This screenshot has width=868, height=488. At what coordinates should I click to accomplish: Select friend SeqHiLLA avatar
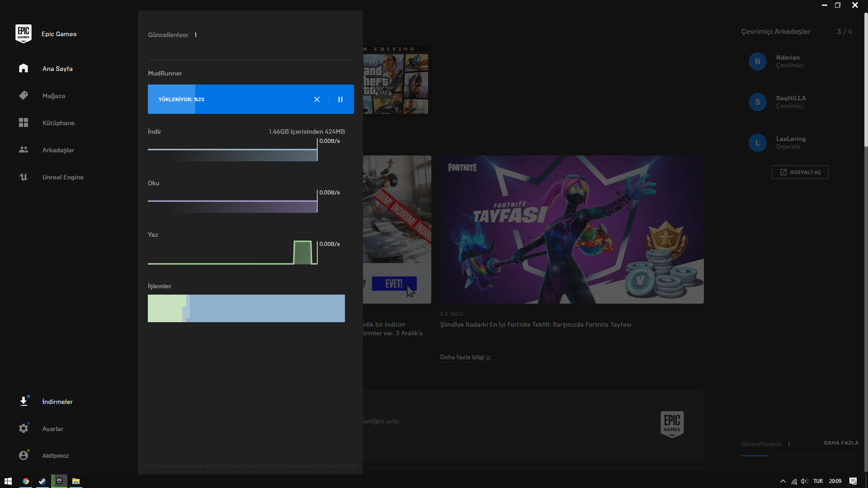[x=758, y=102]
